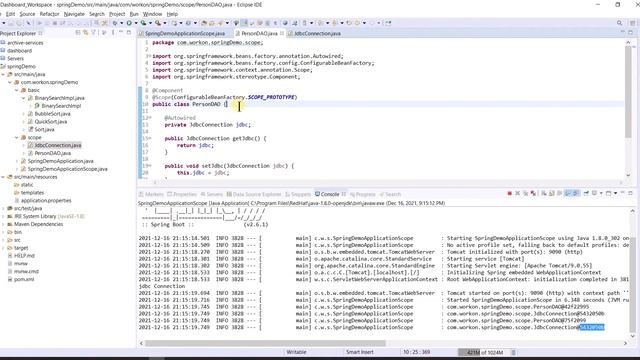Click Display Selected Console icon
Screen dimensions: 640x360
[x=594, y=193]
